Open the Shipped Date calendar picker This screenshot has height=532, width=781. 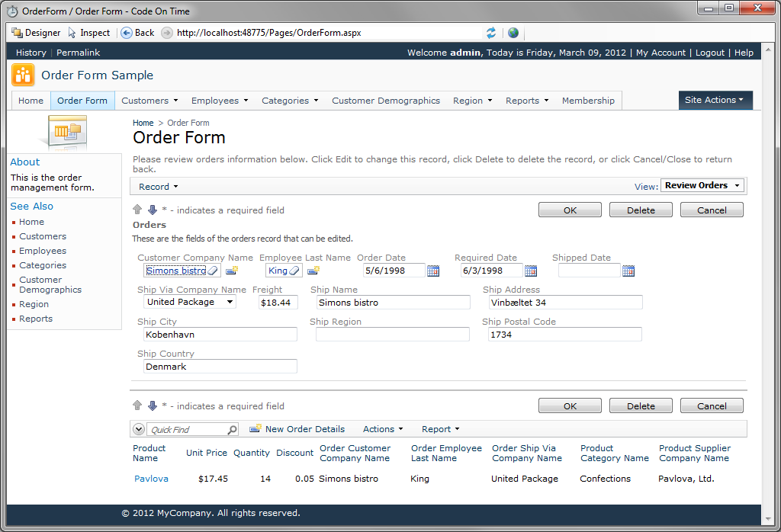628,271
